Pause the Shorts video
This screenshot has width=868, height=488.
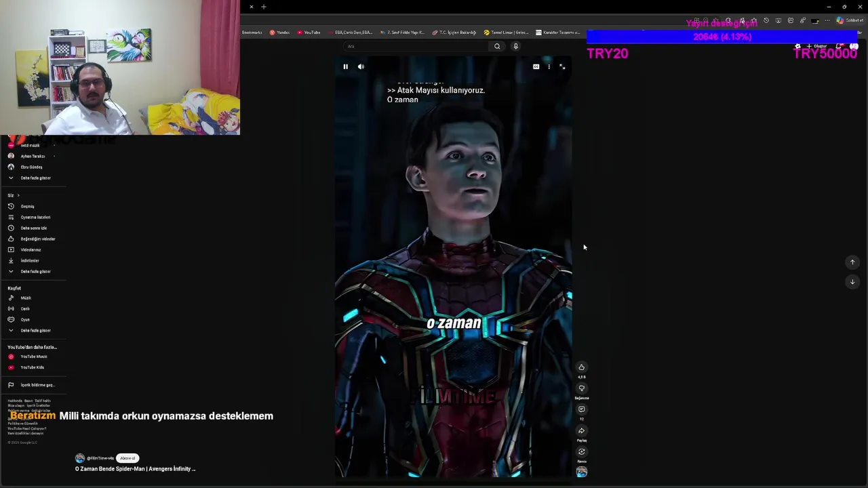[345, 66]
